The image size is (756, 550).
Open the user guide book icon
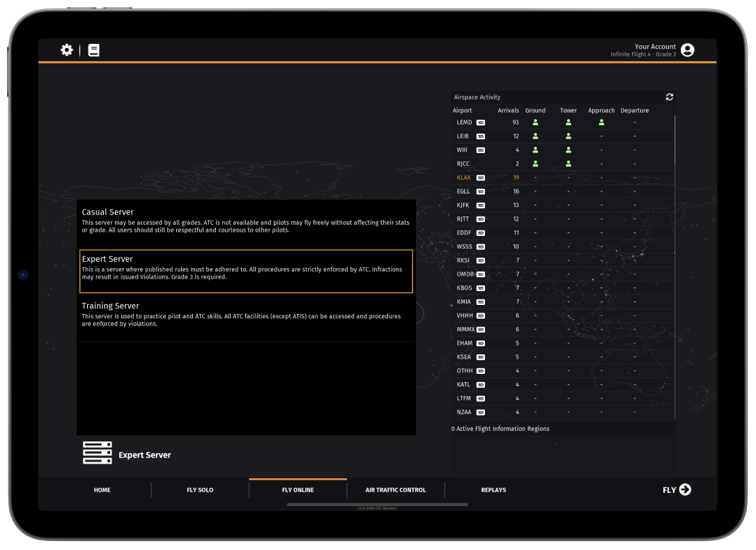(x=93, y=50)
